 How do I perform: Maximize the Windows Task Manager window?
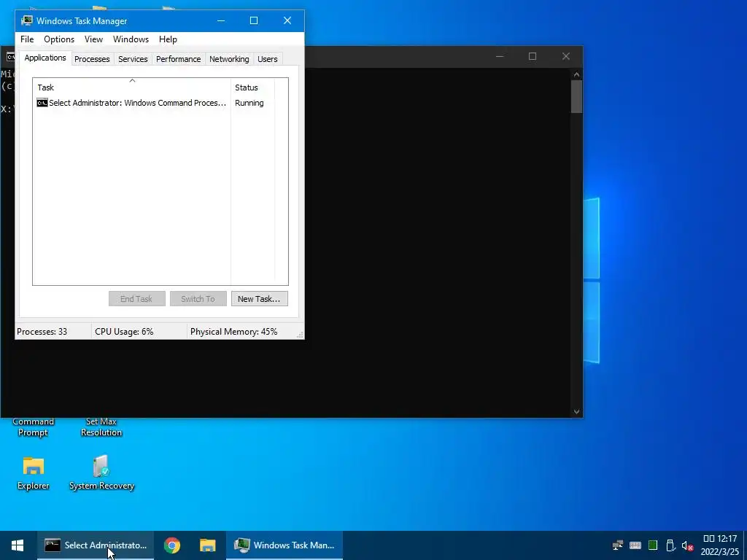[254, 20]
